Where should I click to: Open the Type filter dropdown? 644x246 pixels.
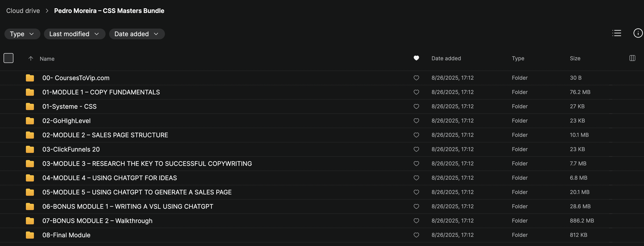point(22,34)
